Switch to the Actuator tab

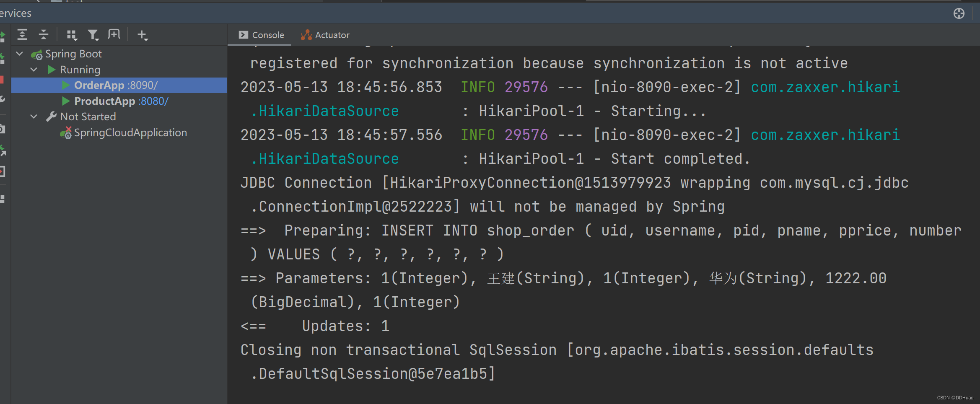point(325,35)
